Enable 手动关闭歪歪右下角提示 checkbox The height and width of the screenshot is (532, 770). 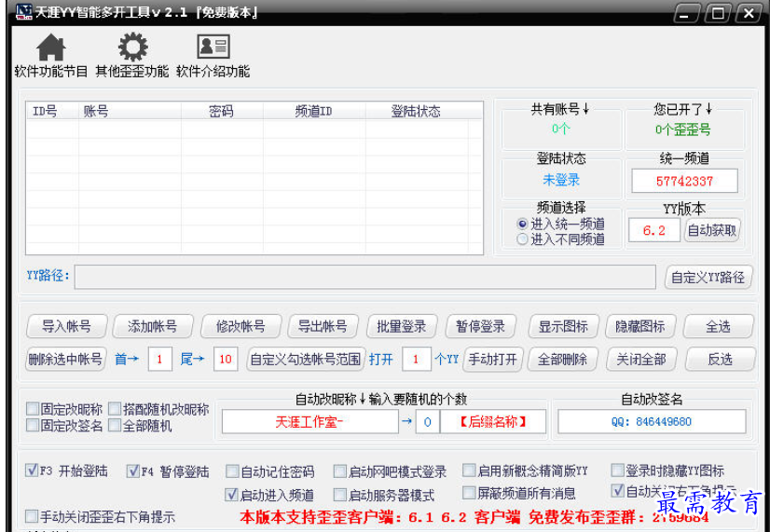pos(32,516)
